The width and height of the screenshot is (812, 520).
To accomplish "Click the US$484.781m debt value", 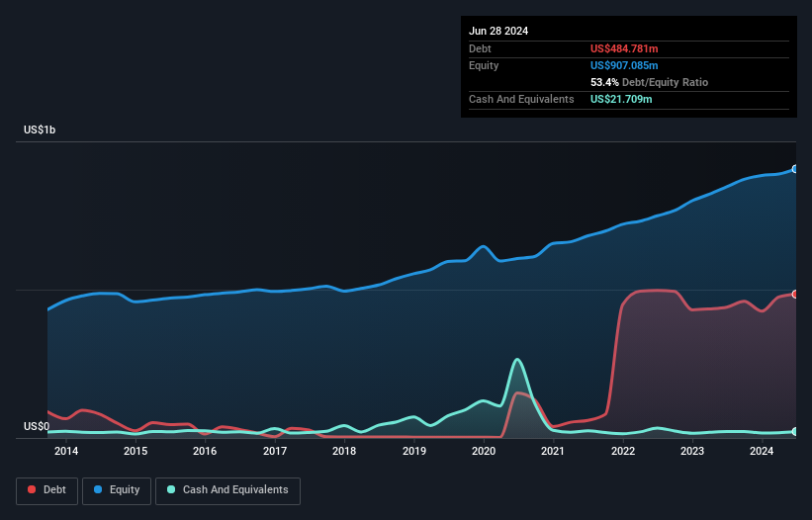I will pyautogui.click(x=624, y=48).
